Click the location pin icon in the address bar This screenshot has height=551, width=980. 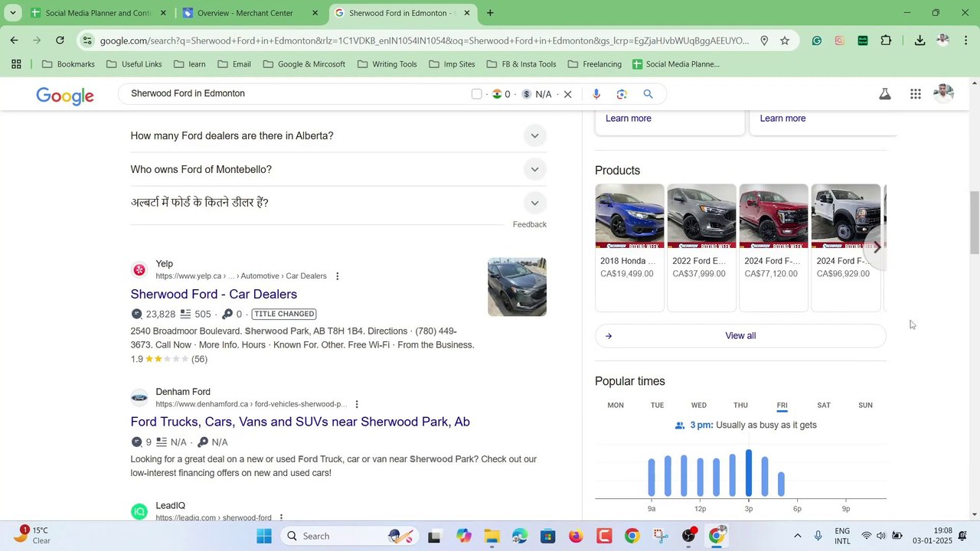pyautogui.click(x=764, y=41)
